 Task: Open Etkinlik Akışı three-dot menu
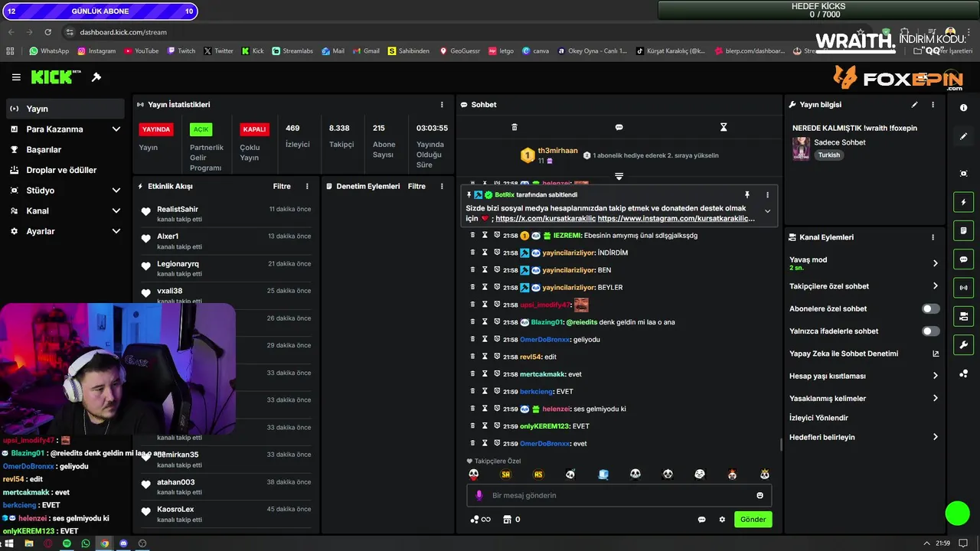307,186
